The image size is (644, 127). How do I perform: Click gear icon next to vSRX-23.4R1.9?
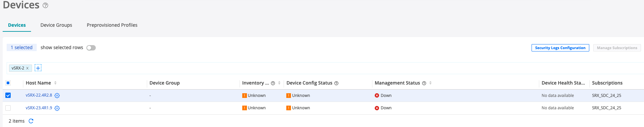point(57,108)
